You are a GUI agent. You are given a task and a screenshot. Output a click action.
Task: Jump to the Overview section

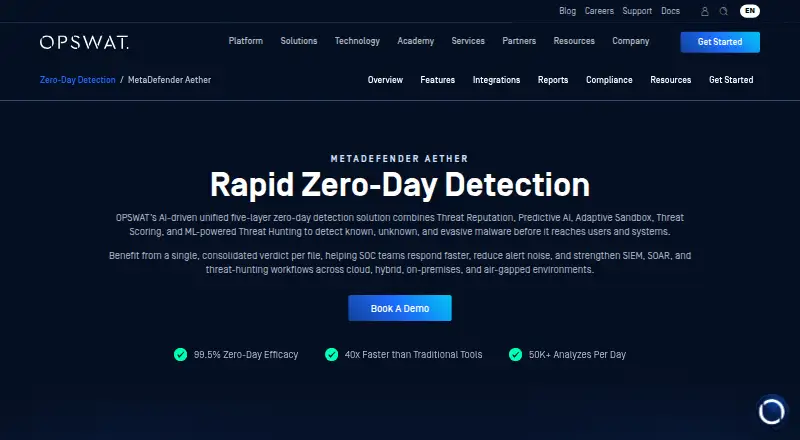pos(385,80)
